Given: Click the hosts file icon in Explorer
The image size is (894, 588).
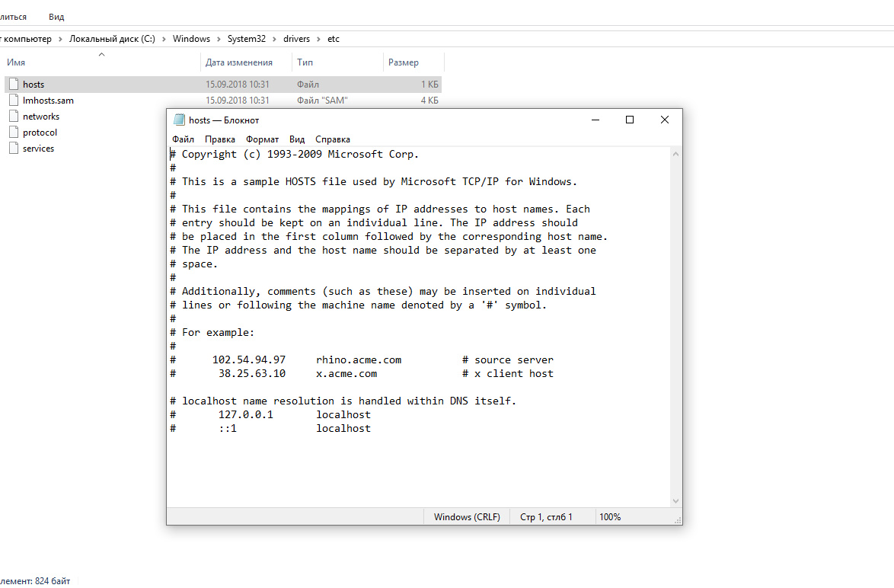Looking at the screenshot, I should 13,85.
